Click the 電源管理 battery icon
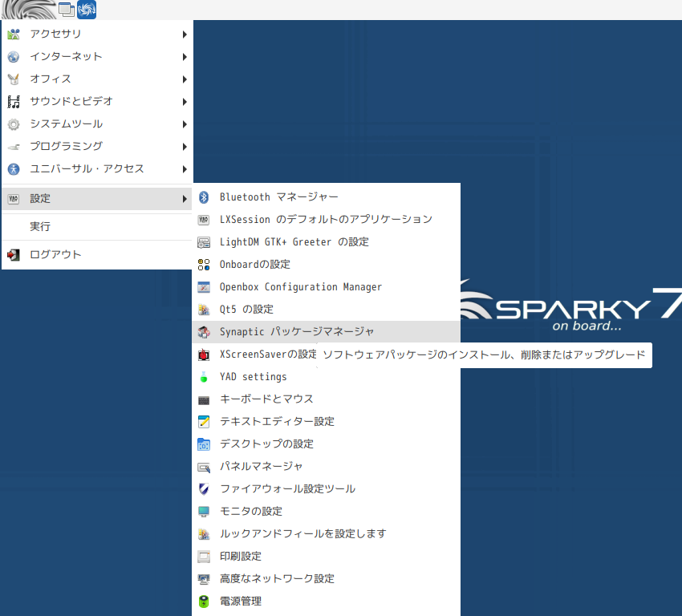The image size is (682, 616). point(204,602)
